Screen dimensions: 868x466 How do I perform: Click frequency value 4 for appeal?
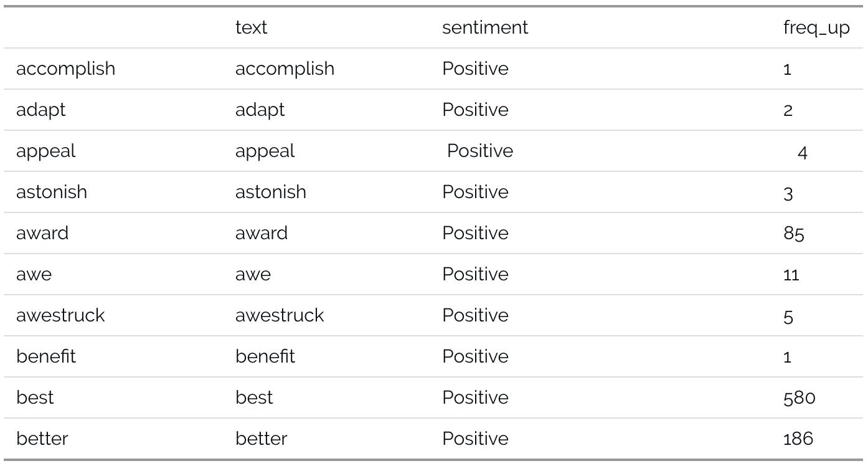803,153
